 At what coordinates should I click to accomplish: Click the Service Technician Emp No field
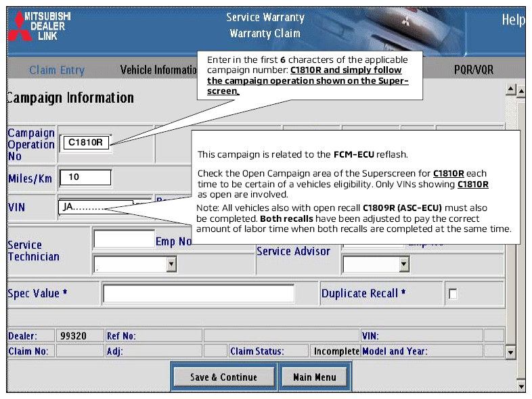point(124,239)
